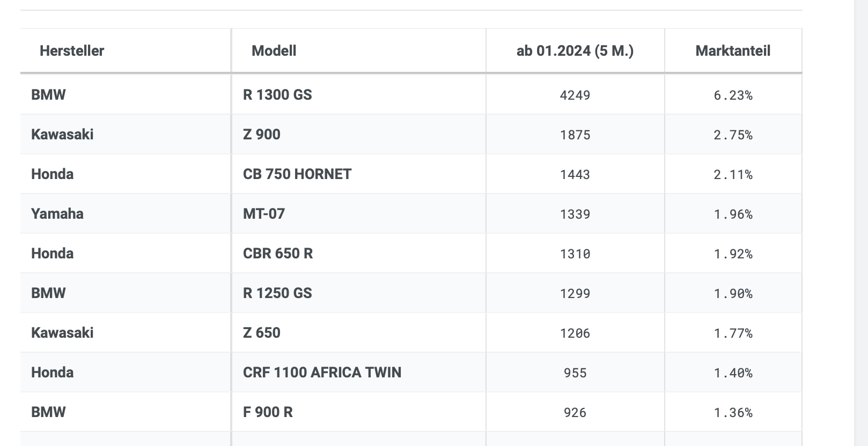The width and height of the screenshot is (868, 446).
Task: Select the 955 registrations cell
Action: point(575,373)
